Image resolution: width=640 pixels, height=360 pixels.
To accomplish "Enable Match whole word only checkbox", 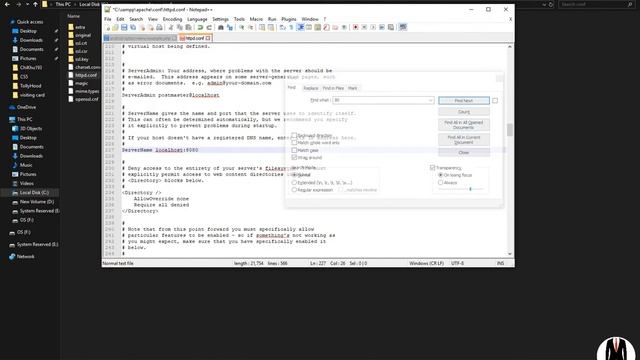I will [294, 142].
